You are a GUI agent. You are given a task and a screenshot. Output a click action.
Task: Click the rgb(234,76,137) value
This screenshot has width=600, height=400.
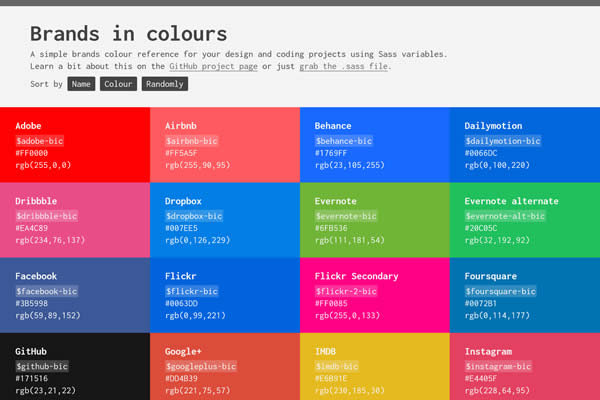[50, 240]
